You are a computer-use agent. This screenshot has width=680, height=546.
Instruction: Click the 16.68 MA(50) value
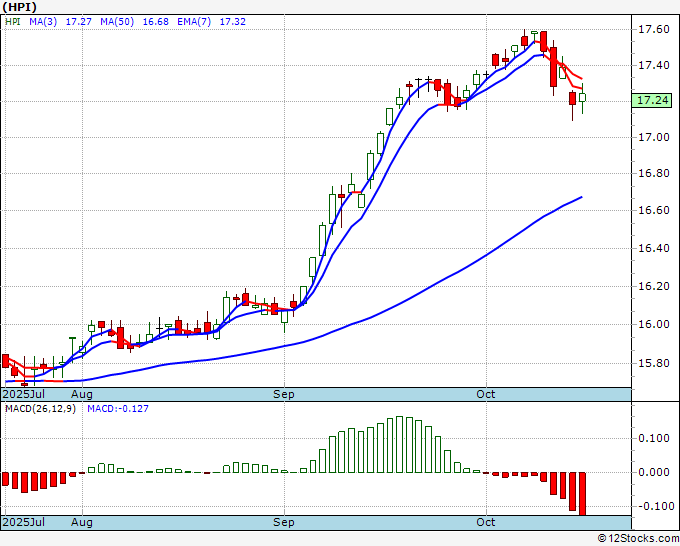click(155, 21)
